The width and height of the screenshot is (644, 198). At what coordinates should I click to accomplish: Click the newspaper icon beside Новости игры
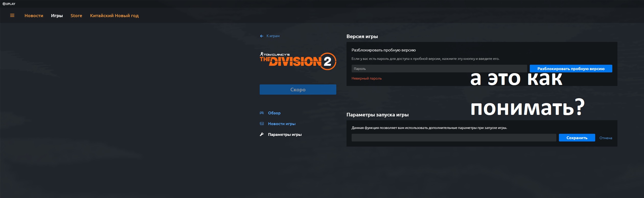[x=262, y=124]
